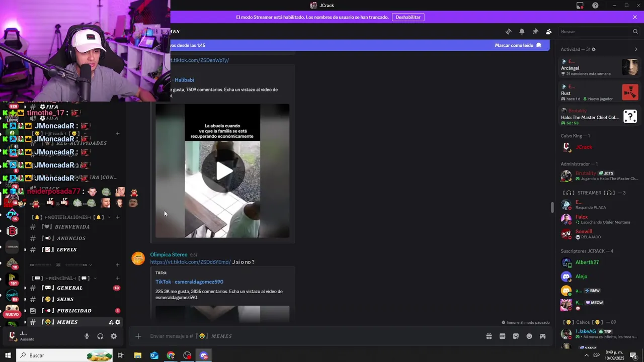Viewport: 644px width, 362px height.
Task: Open Chrome from the taskbar
Action: click(171, 355)
